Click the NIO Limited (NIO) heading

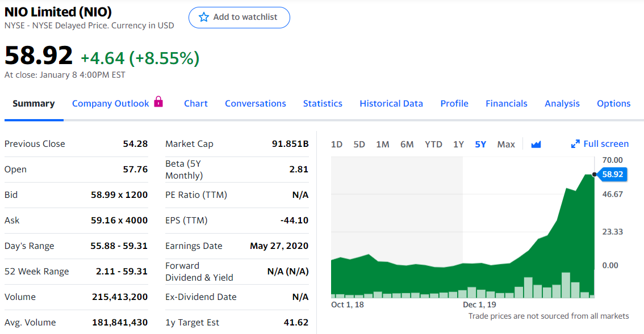pyautogui.click(x=58, y=12)
